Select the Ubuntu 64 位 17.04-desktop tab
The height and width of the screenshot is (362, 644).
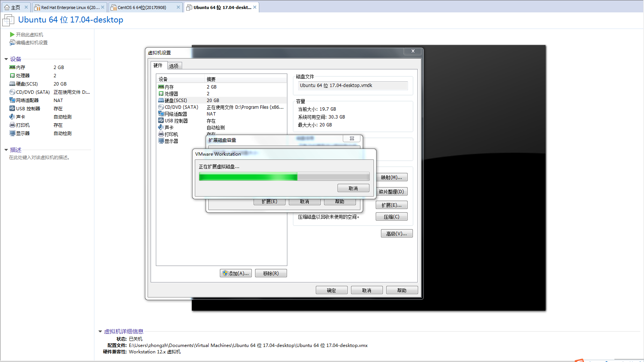(221, 7)
